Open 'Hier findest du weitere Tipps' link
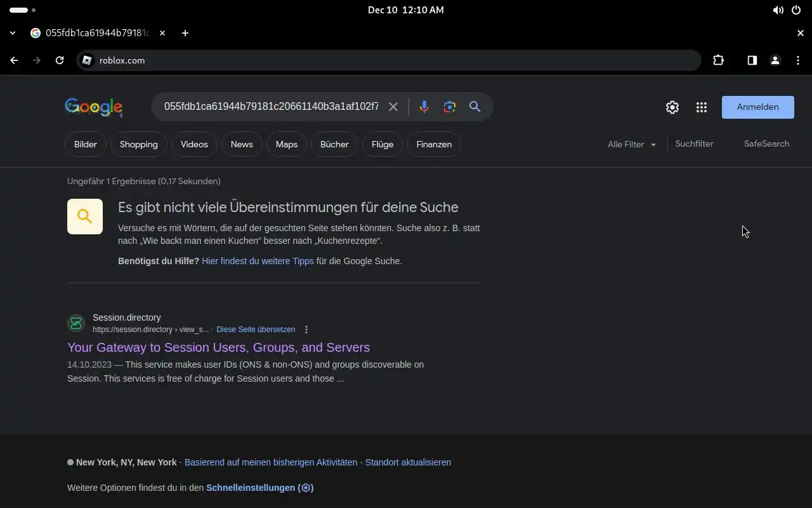 click(258, 261)
